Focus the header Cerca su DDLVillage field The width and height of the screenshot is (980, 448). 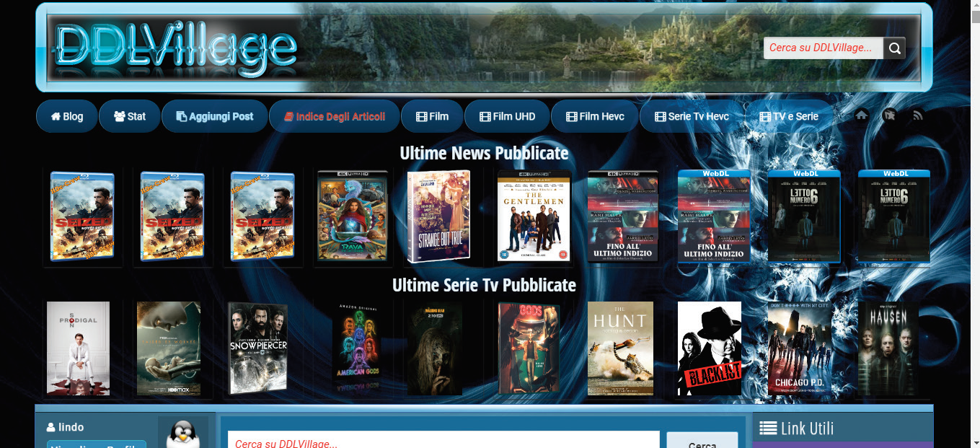click(824, 48)
